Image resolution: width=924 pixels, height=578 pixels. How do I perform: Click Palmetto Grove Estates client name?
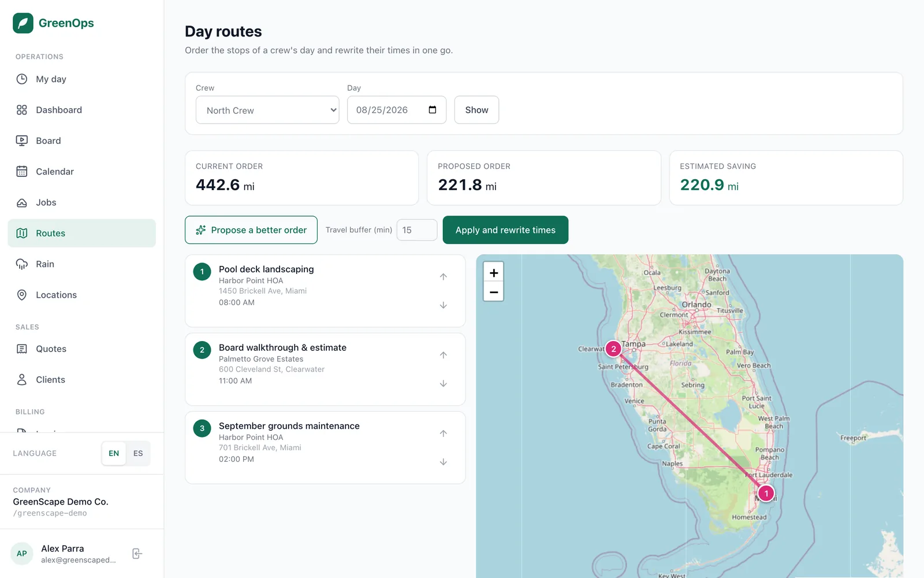point(261,359)
